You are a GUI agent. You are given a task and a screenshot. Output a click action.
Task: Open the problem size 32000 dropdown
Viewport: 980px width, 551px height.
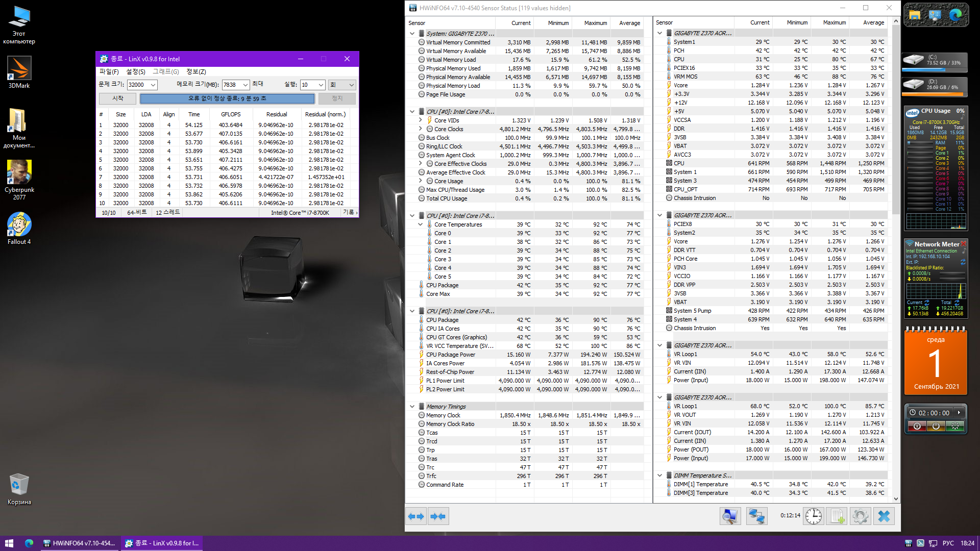(x=153, y=85)
